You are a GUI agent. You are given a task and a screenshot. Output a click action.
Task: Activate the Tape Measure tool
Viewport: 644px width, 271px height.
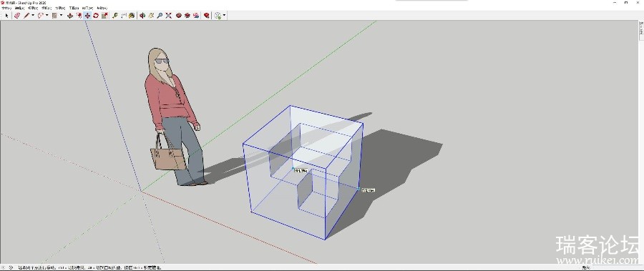115,16
